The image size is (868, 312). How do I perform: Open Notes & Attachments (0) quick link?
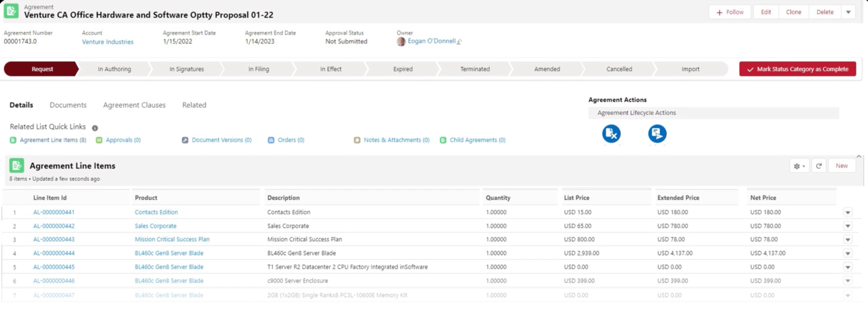[x=396, y=140]
